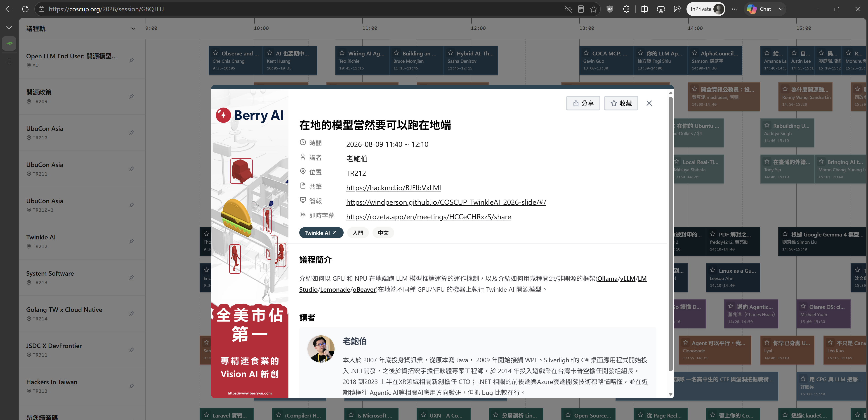The width and height of the screenshot is (868, 420).
Task: Pin the UbuCon Asia TR211 track
Action: [x=132, y=169]
